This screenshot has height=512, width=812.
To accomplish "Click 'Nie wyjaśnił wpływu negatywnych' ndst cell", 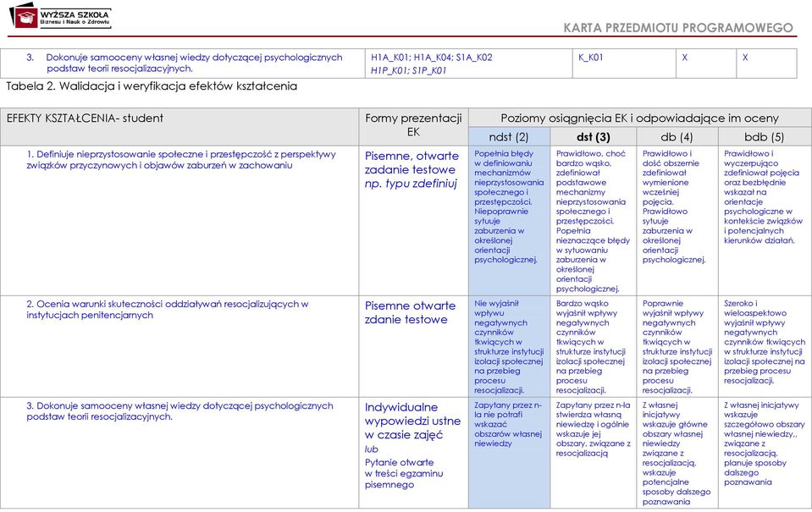I will [x=509, y=346].
